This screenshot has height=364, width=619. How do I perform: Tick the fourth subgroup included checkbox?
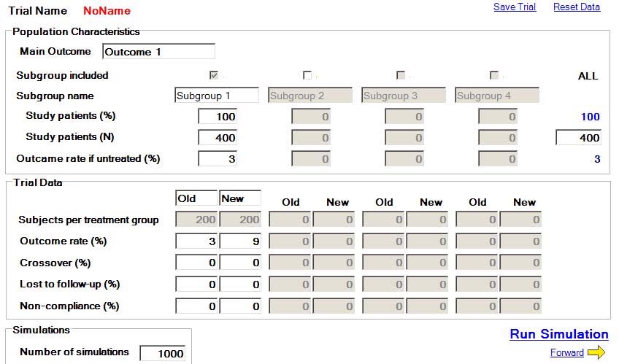(494, 75)
